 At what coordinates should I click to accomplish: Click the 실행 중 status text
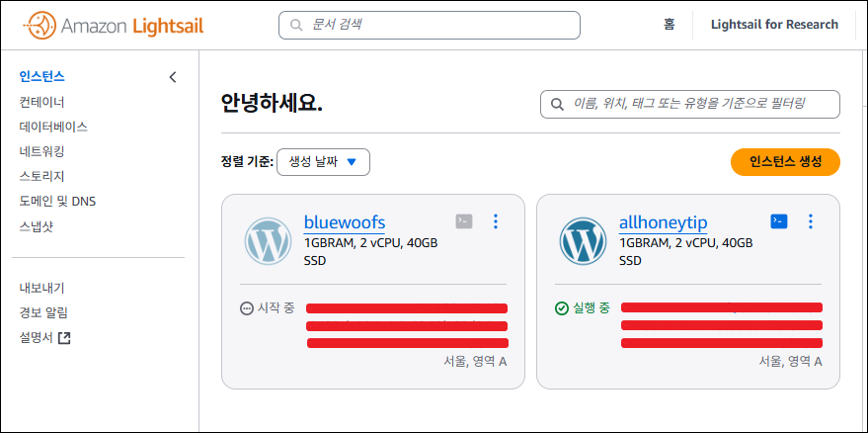point(591,308)
